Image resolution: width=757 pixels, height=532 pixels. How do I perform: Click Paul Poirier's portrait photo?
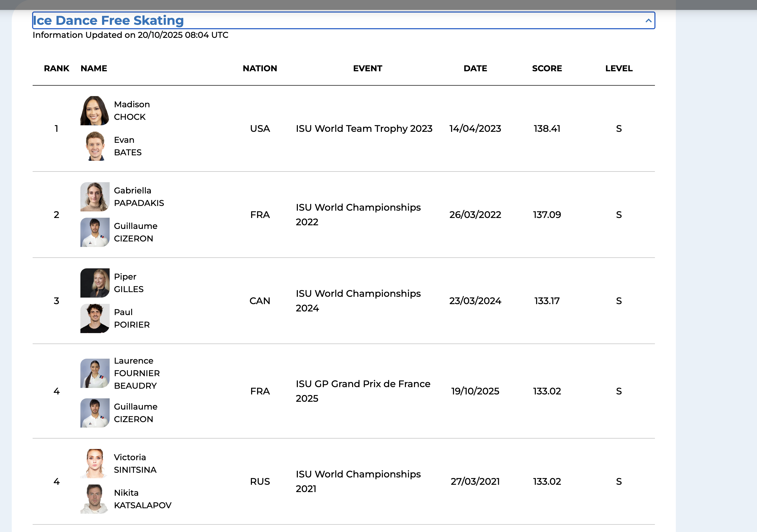pyautogui.click(x=95, y=318)
